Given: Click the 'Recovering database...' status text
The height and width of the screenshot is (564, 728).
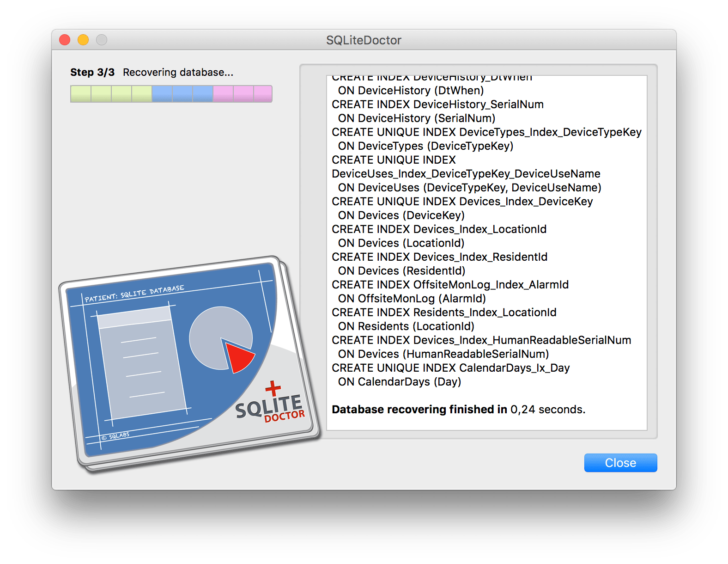Looking at the screenshot, I should pyautogui.click(x=178, y=73).
